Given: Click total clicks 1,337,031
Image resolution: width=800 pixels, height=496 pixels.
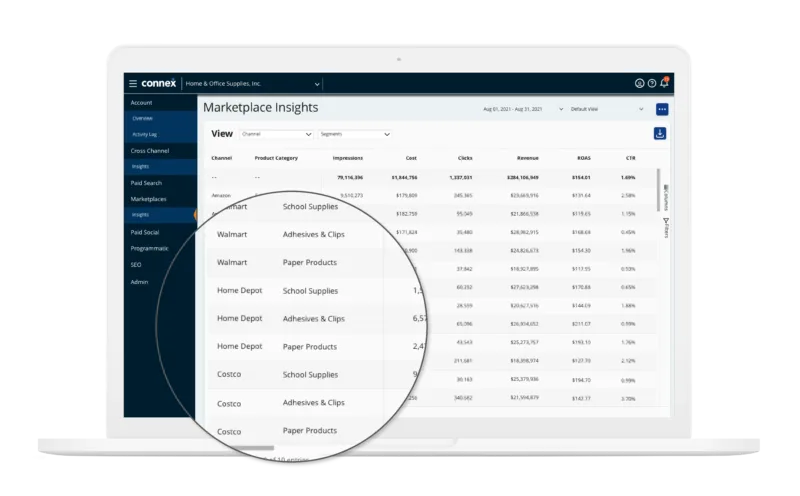Looking at the screenshot, I should 461,178.
